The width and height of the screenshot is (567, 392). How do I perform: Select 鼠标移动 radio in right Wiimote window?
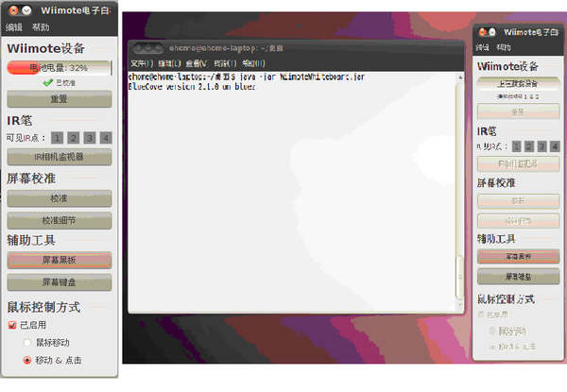(x=492, y=331)
